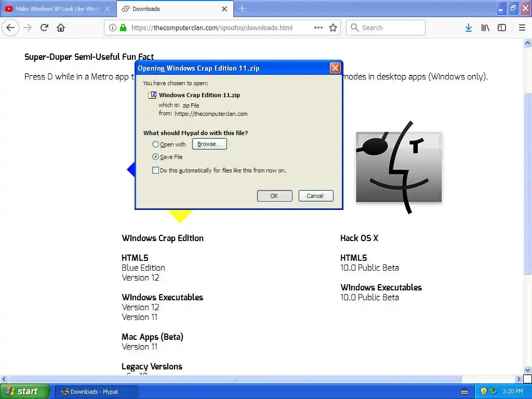Select the Downloads tab
Viewport: 532px width, 399px height.
pyautogui.click(x=175, y=9)
